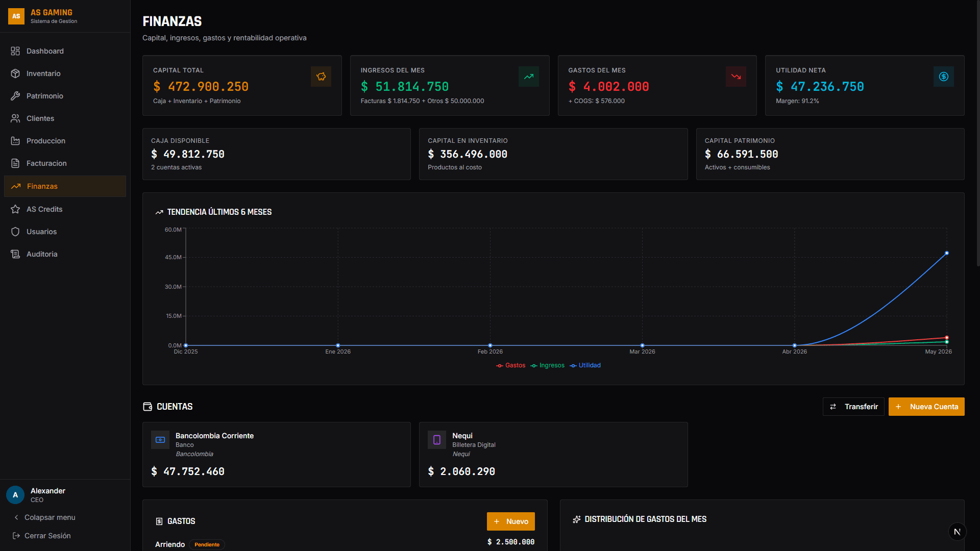Click the Capital Patrimonio $ 66.591.500 value

742,154
